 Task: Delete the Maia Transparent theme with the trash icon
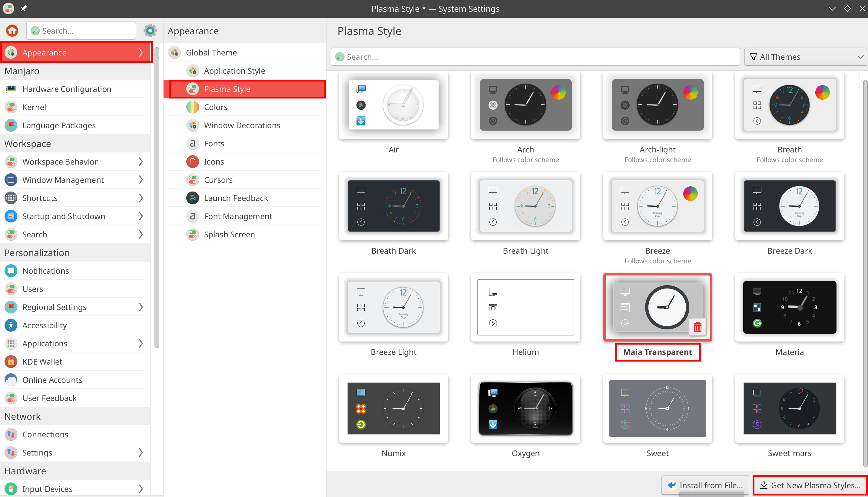click(x=697, y=327)
